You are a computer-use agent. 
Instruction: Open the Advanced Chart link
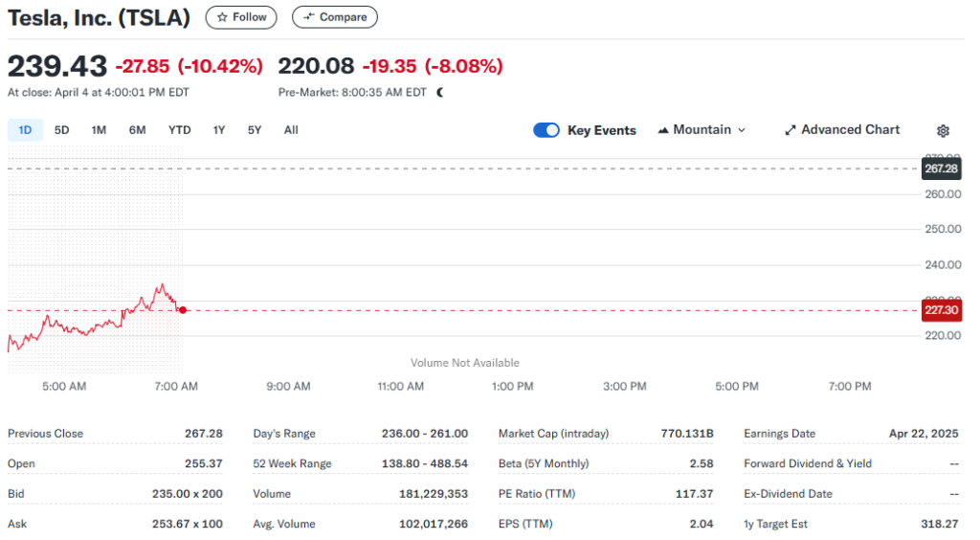point(842,130)
